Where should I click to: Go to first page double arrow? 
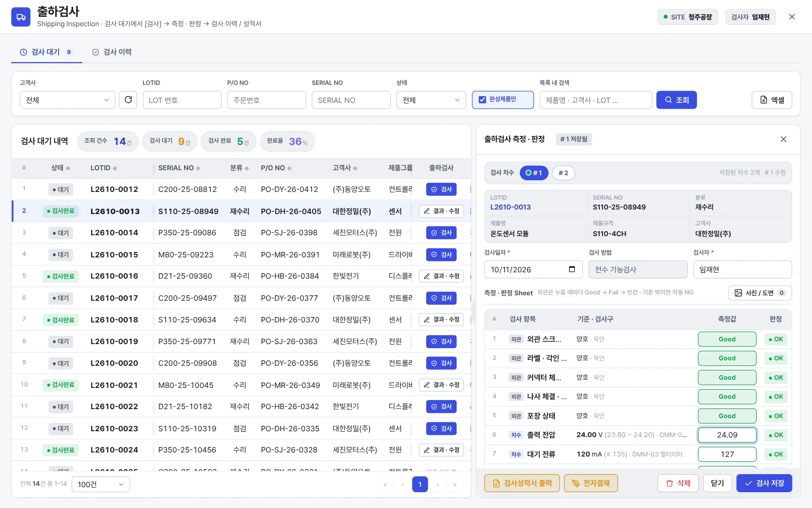(385, 485)
